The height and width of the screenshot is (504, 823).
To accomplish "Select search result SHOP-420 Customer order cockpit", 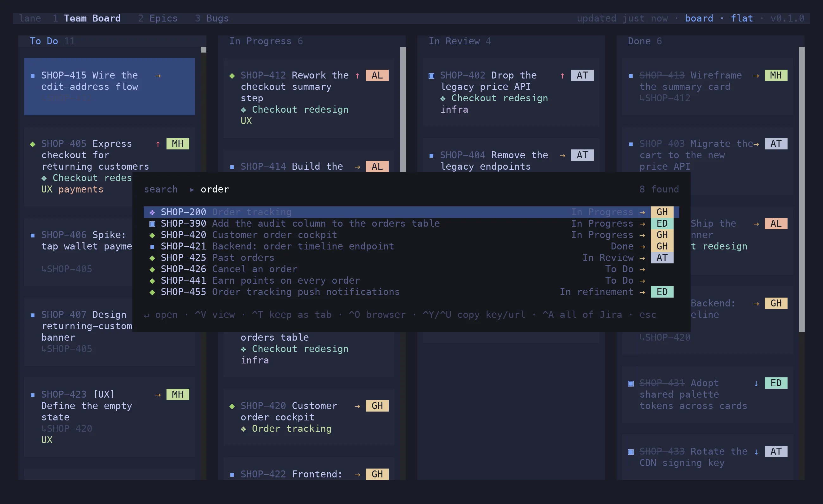I will point(411,235).
